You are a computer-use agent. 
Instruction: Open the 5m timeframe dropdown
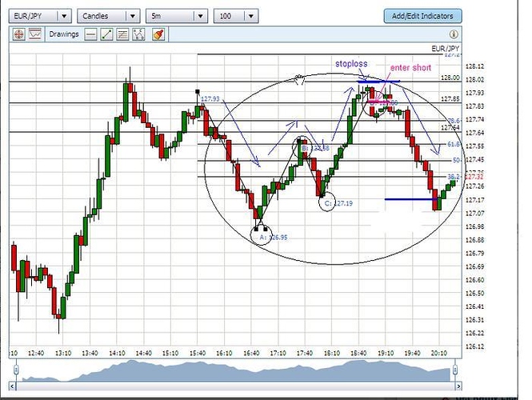[177, 16]
